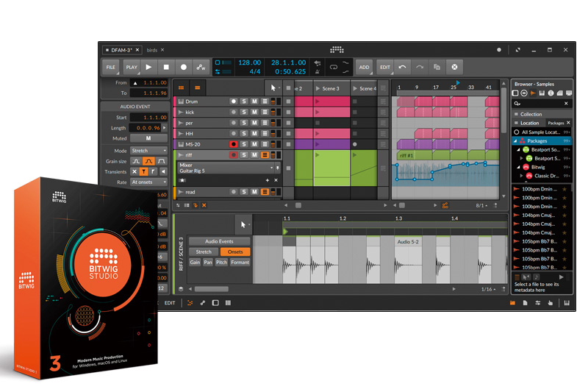Choose the Pitch expression button
The width and height of the screenshot is (588, 392).
coord(221,263)
